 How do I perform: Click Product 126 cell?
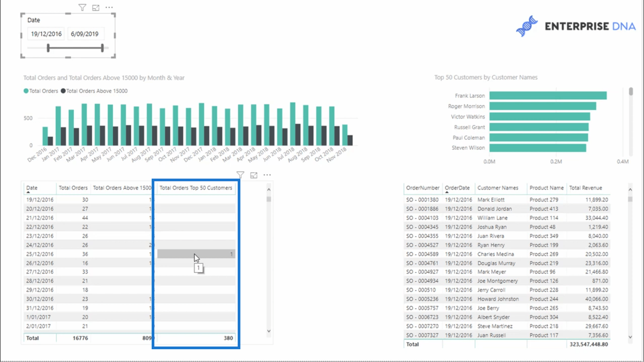(544, 281)
